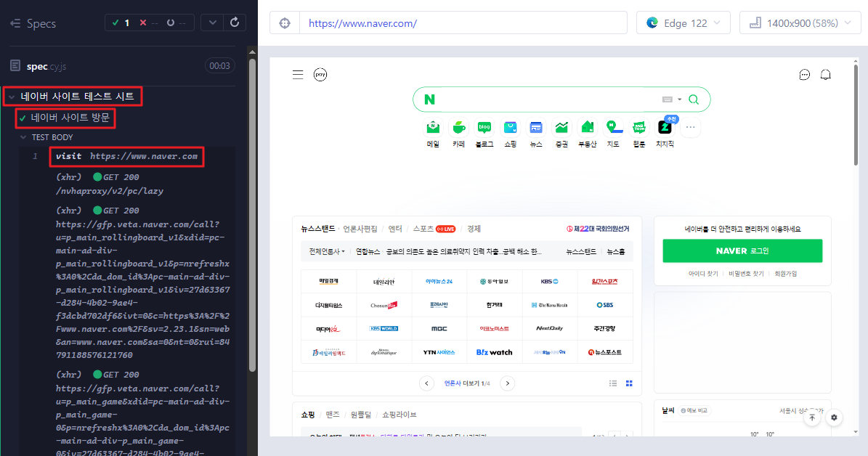Open the page settings gear icon
Image resolution: width=868 pixels, height=456 pixels.
coord(834,418)
